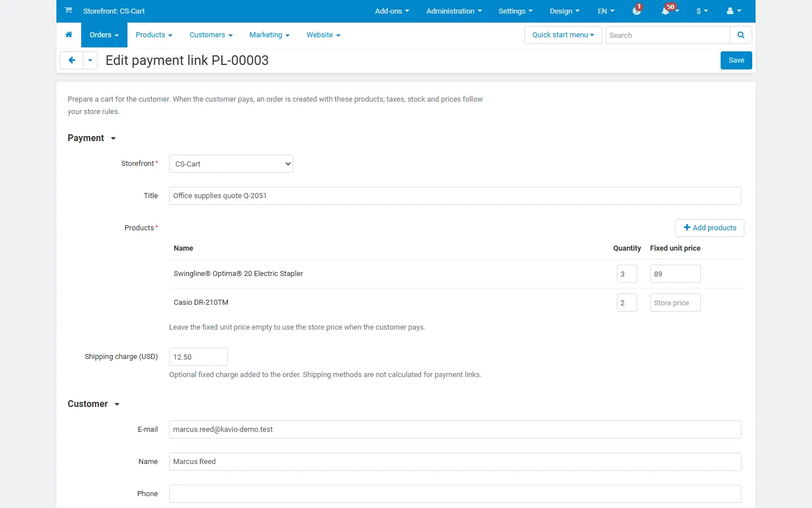Open the Products menu
This screenshot has width=812, height=508.
154,35
